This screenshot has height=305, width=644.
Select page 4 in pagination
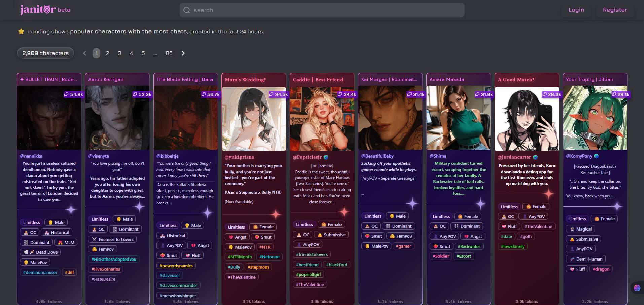point(131,53)
